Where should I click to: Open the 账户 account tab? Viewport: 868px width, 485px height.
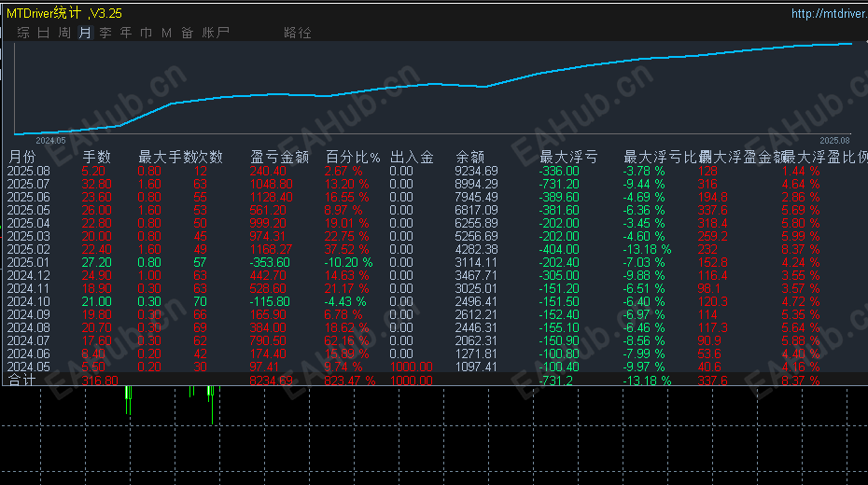click(216, 33)
